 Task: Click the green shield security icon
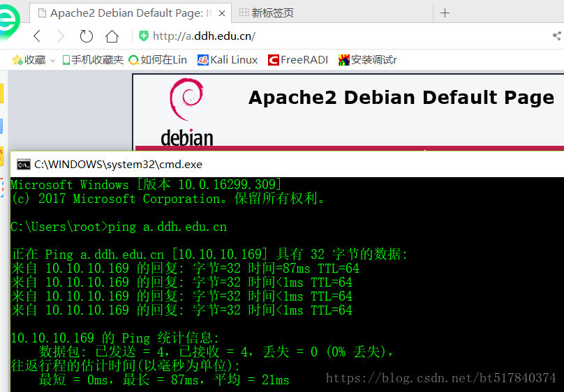144,36
